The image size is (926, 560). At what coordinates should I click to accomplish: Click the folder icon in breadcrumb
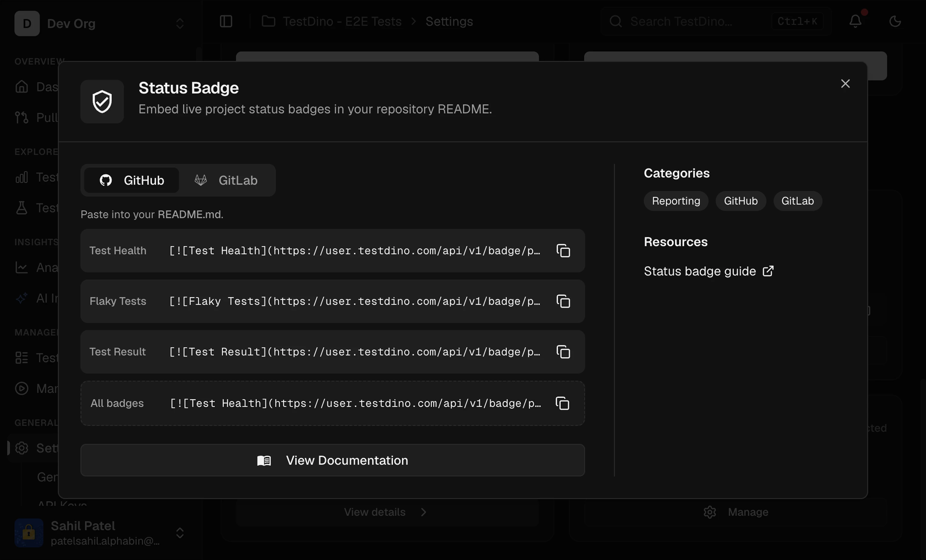pos(268,21)
